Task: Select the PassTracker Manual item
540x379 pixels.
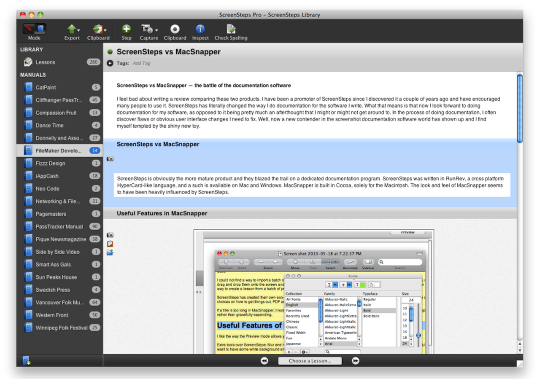Action: pos(59,227)
